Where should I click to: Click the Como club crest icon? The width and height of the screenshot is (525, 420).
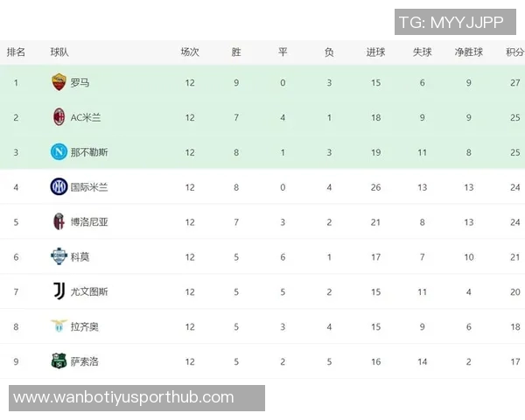click(59, 256)
